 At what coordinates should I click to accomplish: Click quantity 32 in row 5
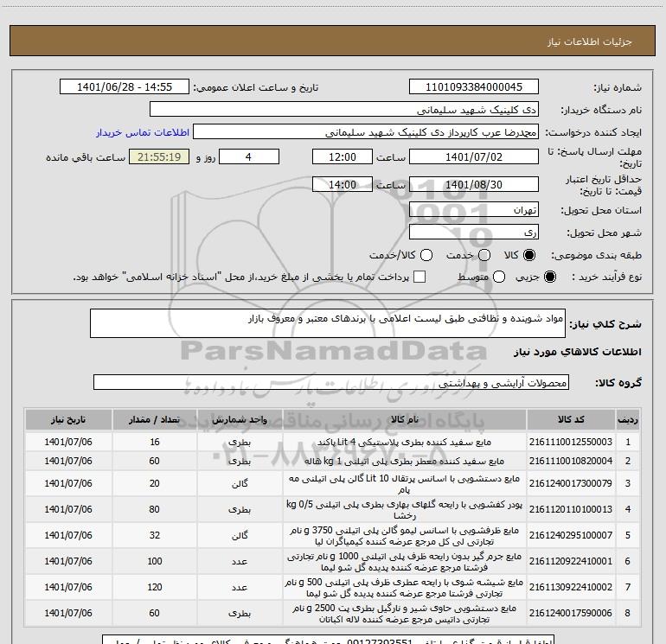(155, 535)
